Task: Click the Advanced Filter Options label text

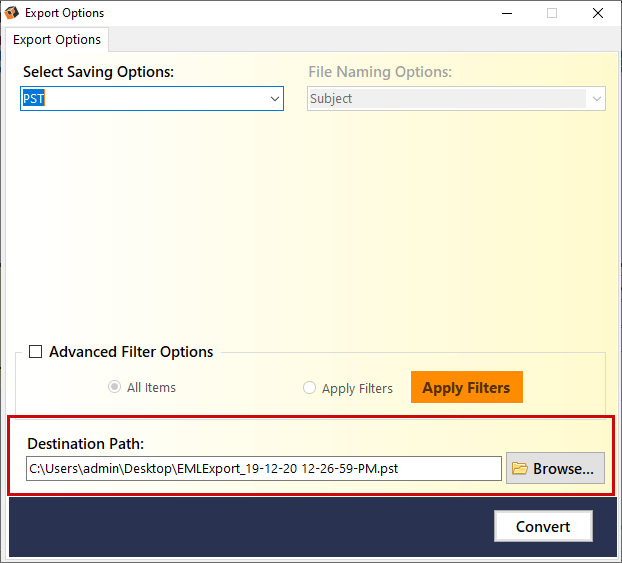Action: 131,352
